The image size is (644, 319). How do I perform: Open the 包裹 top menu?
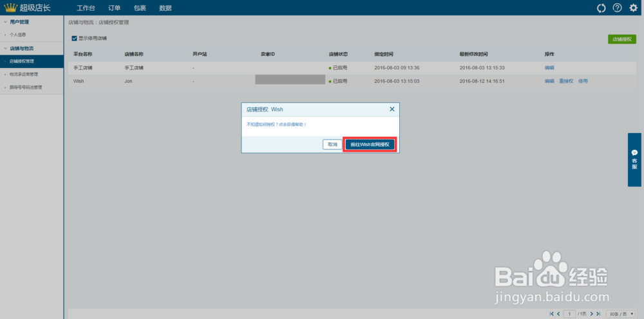(140, 8)
